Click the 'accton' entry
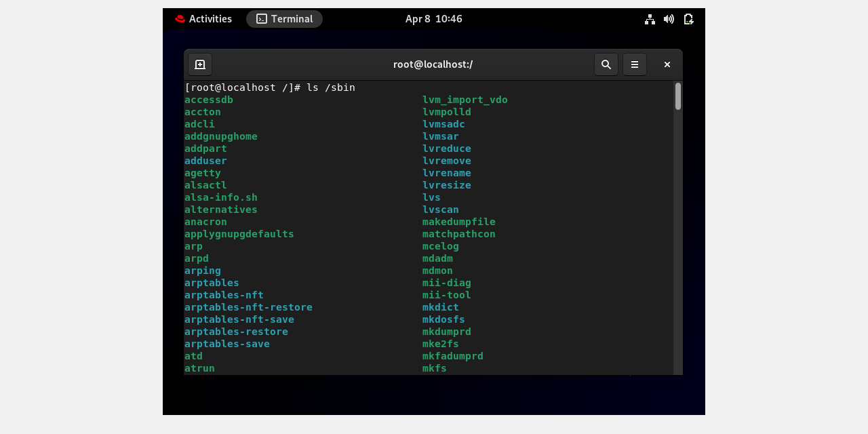868x434 pixels. 203,112
